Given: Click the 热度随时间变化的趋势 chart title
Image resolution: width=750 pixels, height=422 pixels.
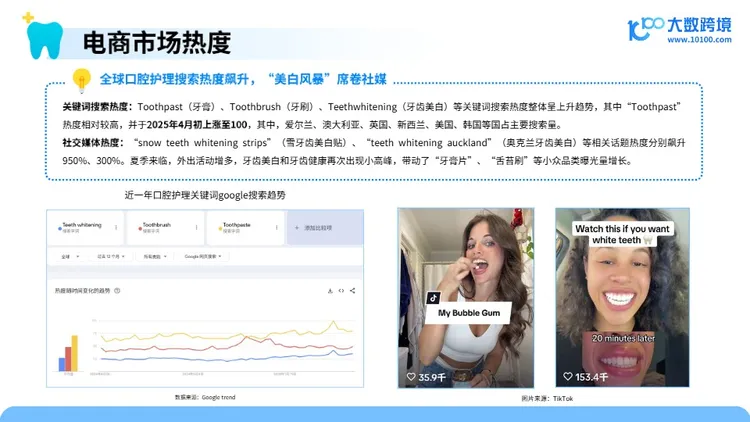Looking at the screenshot, I should 82,290.
